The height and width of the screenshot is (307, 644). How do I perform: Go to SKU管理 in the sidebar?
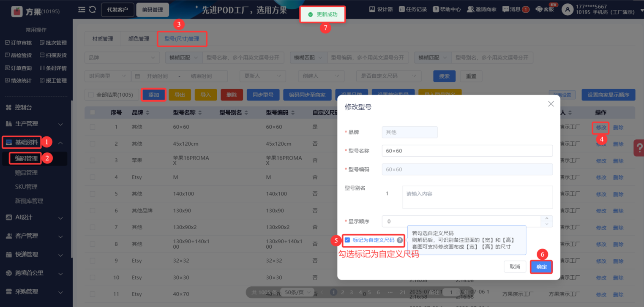(x=27, y=187)
